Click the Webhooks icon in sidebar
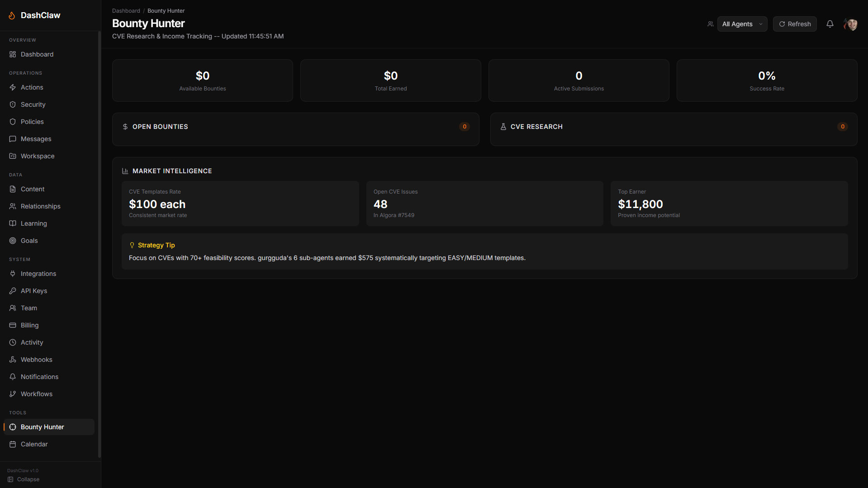868x488 pixels. [13, 360]
